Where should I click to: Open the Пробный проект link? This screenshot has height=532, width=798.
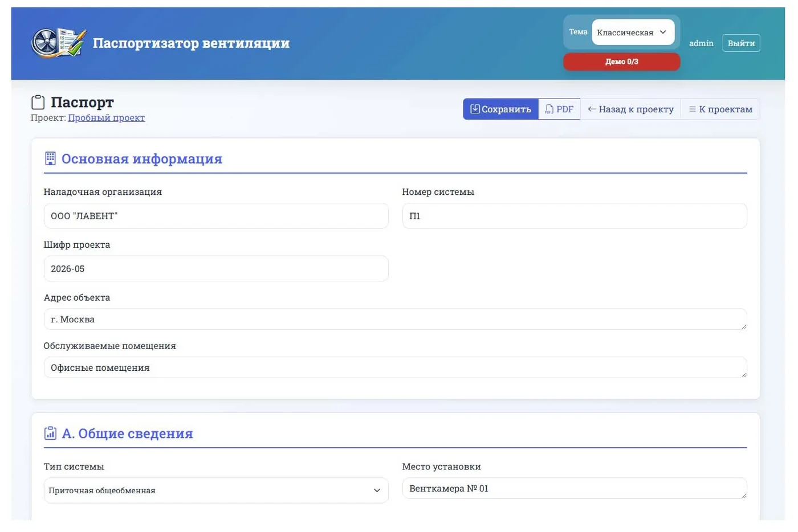pyautogui.click(x=107, y=118)
